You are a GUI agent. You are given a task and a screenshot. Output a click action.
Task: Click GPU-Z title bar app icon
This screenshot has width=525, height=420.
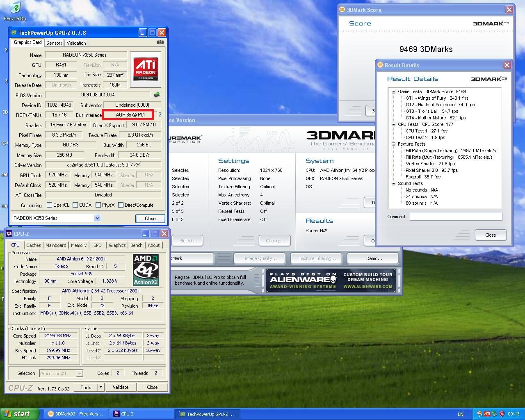14,33
